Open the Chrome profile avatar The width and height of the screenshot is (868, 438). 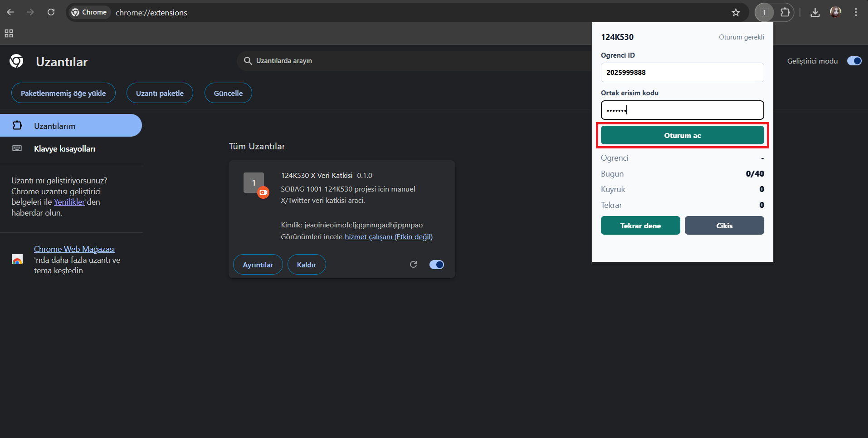835,12
